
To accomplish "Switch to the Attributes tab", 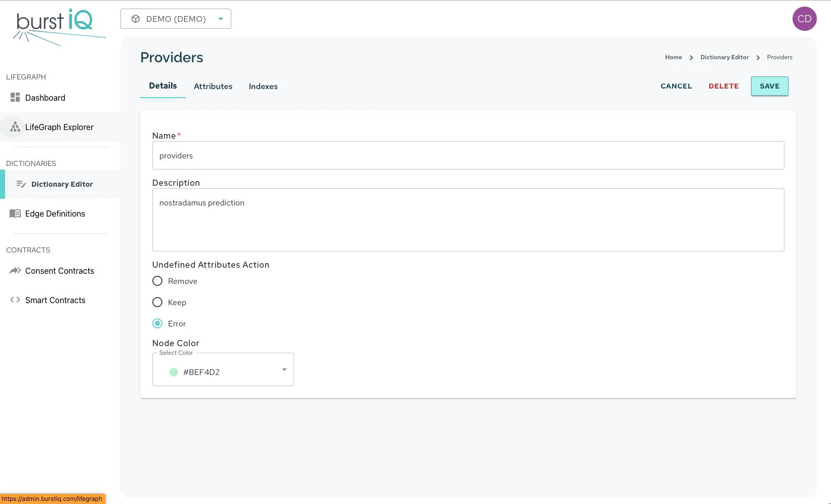I will (x=213, y=86).
